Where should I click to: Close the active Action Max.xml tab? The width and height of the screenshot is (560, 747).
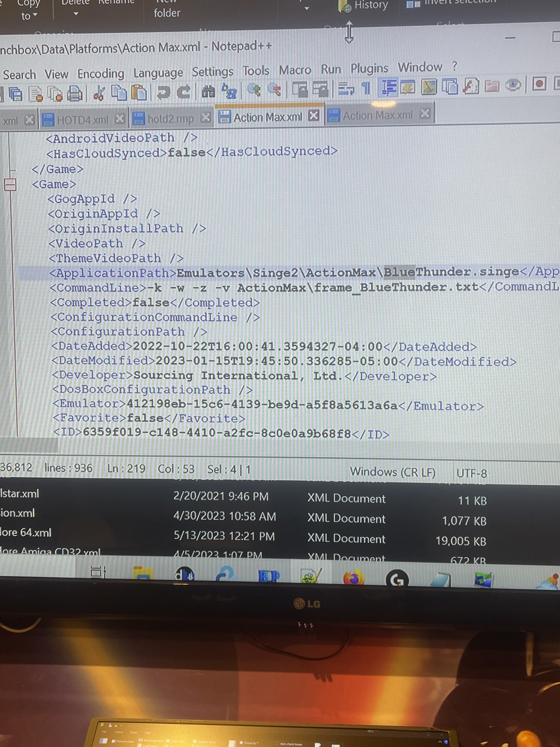coord(314,115)
